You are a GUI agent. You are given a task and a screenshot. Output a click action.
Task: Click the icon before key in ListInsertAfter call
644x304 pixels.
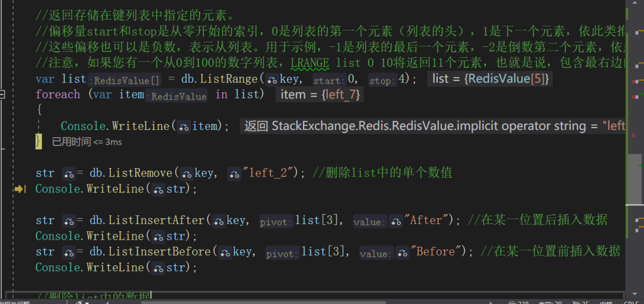218,221
